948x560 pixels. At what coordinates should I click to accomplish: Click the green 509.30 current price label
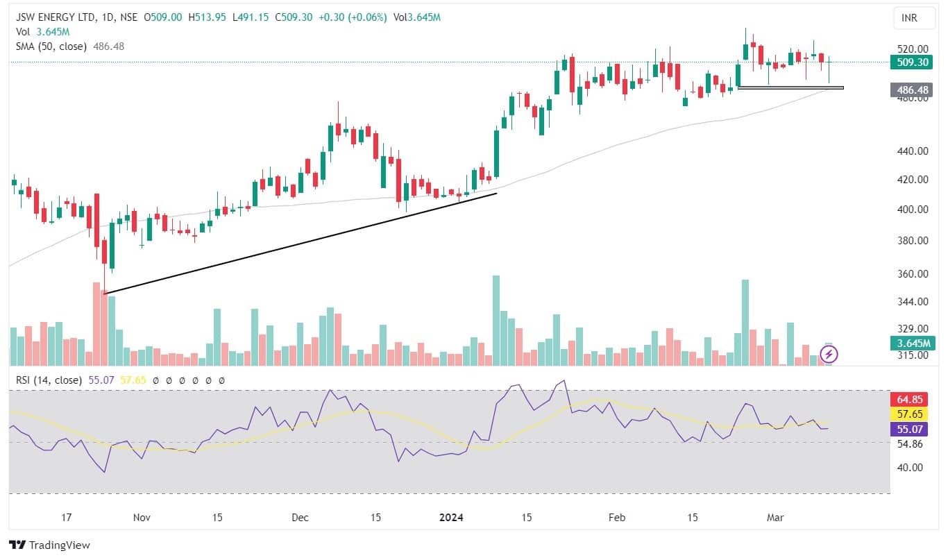pyautogui.click(x=913, y=62)
